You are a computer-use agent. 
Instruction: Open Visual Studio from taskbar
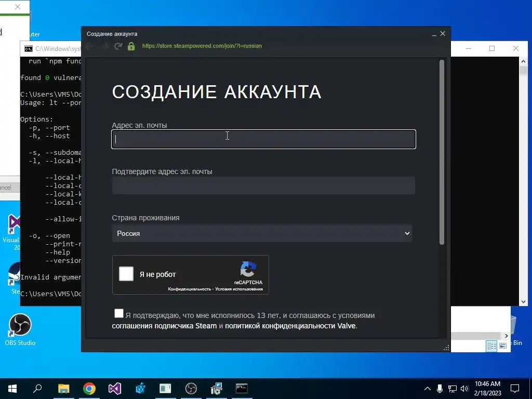point(115,389)
